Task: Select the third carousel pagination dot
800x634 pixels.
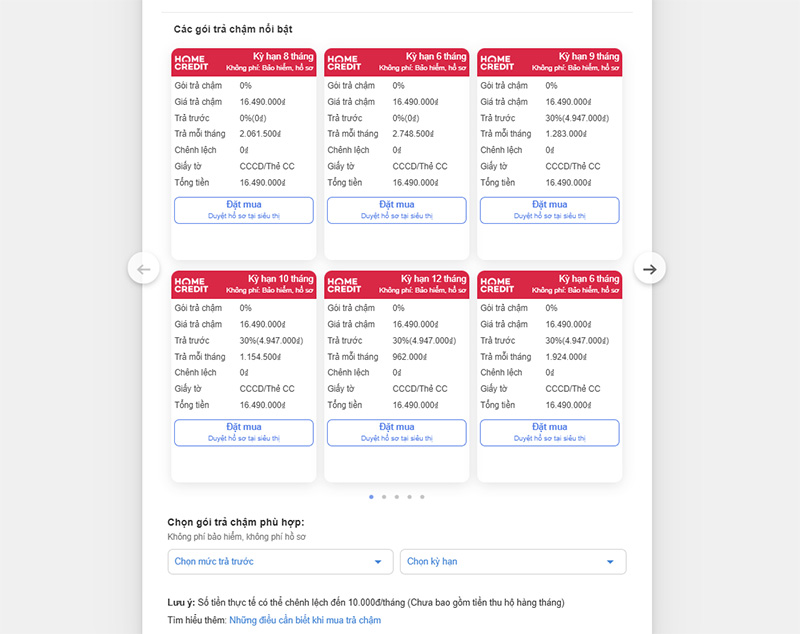Action: tap(396, 497)
